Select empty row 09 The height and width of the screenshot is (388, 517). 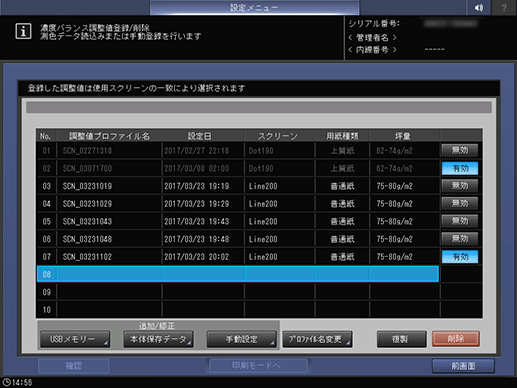[237, 292]
